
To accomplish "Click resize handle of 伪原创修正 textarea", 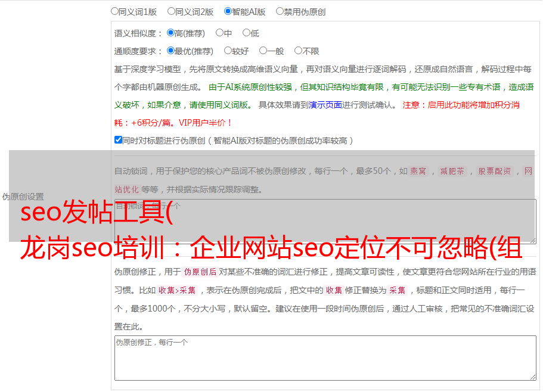I will pos(533,378).
